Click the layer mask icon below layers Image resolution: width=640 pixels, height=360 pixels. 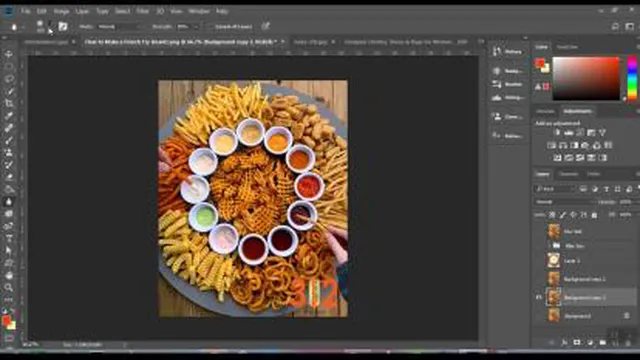pos(576,343)
